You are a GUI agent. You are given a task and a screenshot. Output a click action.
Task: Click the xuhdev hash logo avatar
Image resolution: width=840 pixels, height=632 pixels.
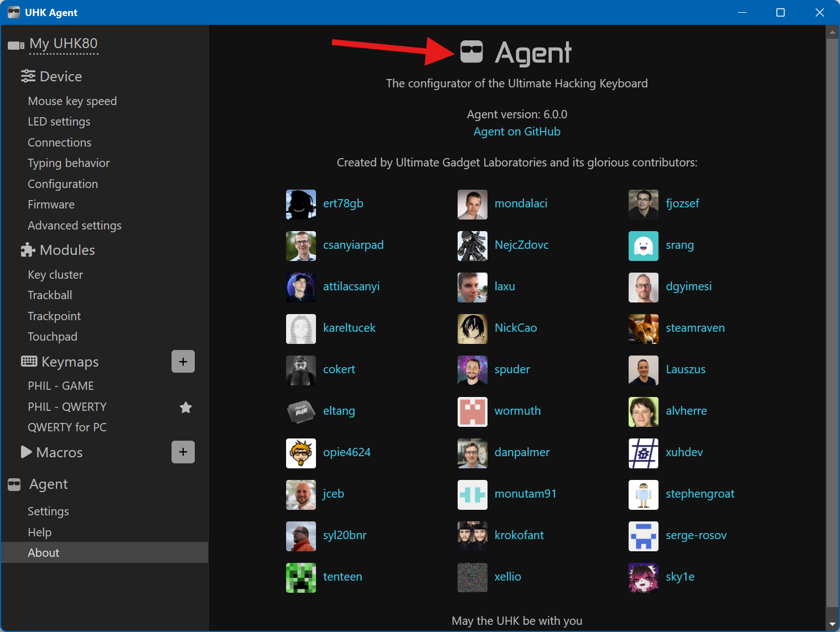pos(644,453)
